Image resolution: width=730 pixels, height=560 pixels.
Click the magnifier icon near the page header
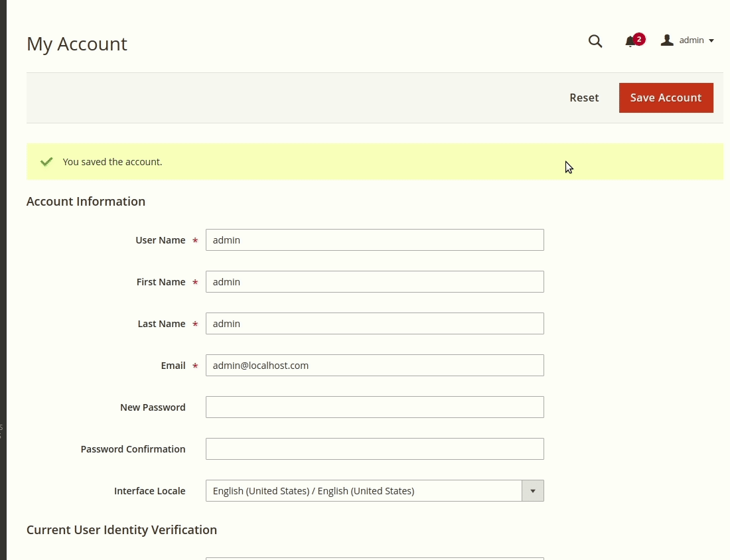595,41
